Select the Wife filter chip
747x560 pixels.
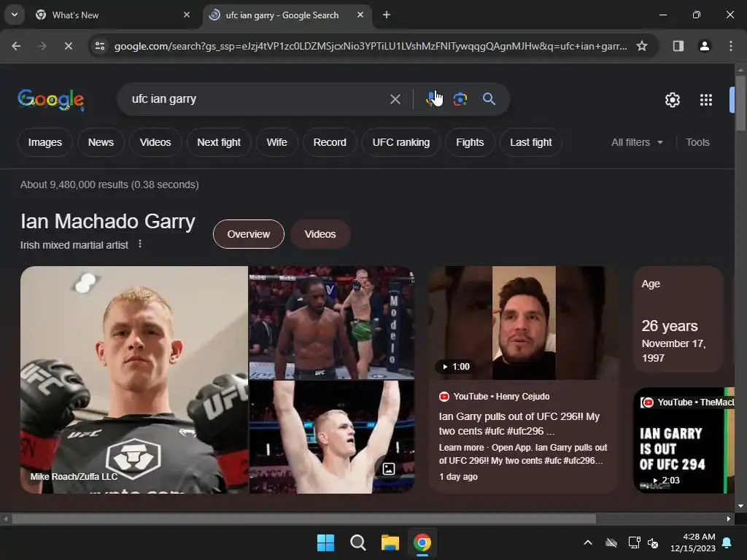coord(276,142)
